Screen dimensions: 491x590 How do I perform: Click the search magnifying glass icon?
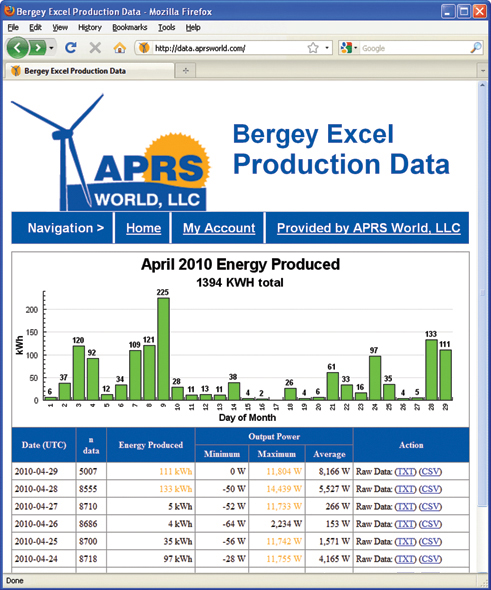tap(476, 47)
